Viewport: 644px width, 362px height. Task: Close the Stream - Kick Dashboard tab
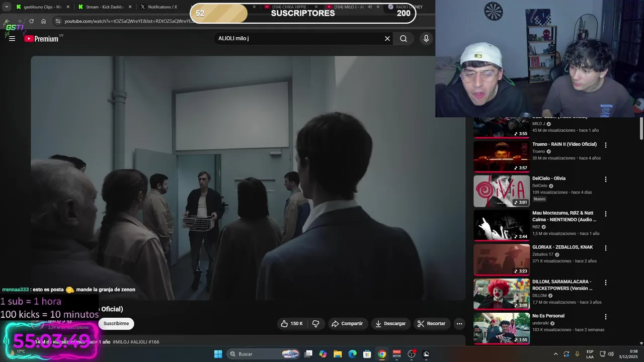[130, 7]
